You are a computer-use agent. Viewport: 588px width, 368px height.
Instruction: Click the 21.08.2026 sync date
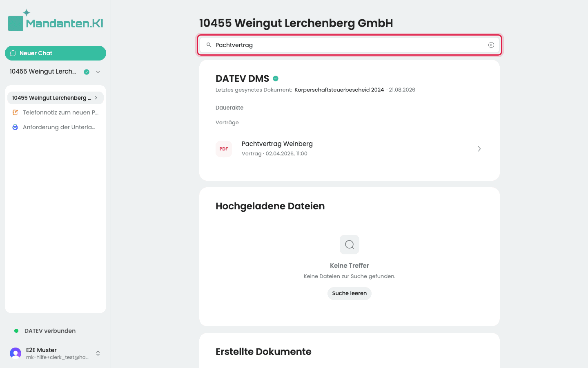click(x=402, y=90)
